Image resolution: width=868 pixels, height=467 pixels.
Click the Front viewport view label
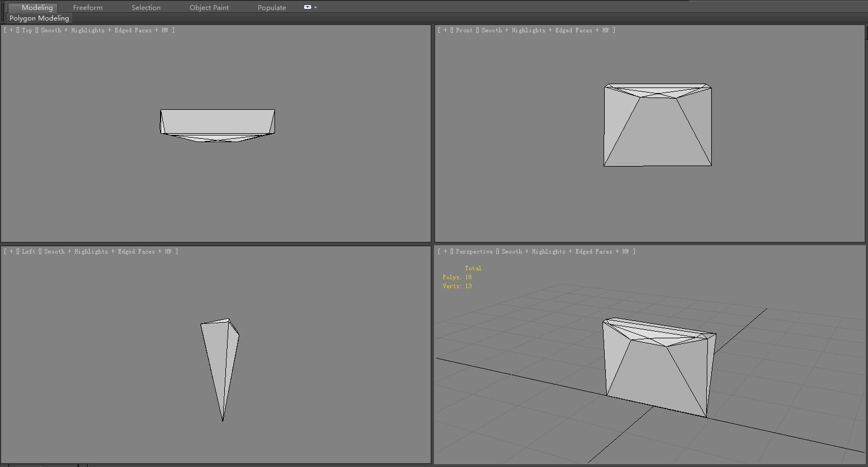464,30
